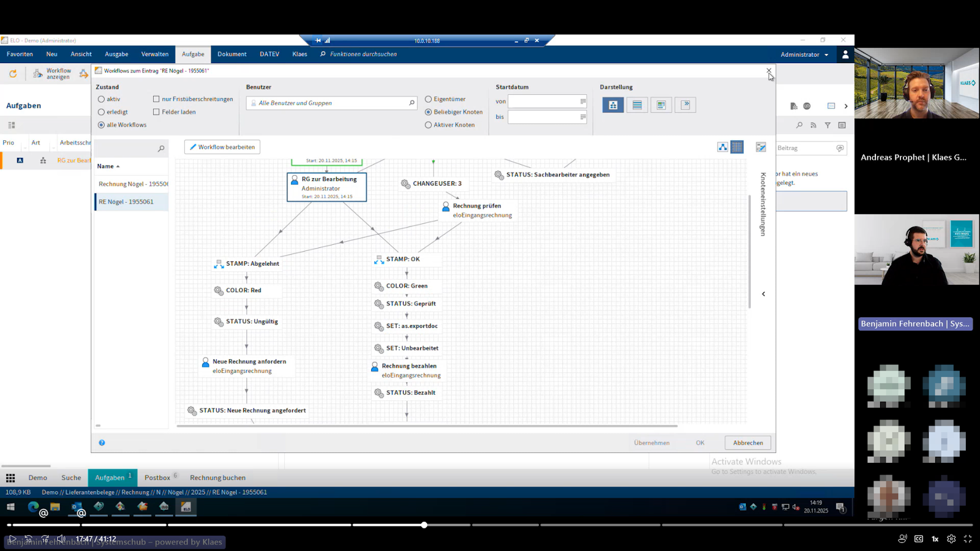Switch to the Postbox tab
The height and width of the screenshot is (551, 980).
tap(157, 478)
